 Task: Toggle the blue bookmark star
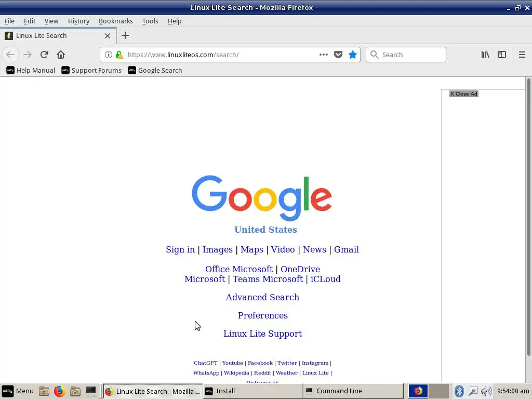tap(353, 55)
